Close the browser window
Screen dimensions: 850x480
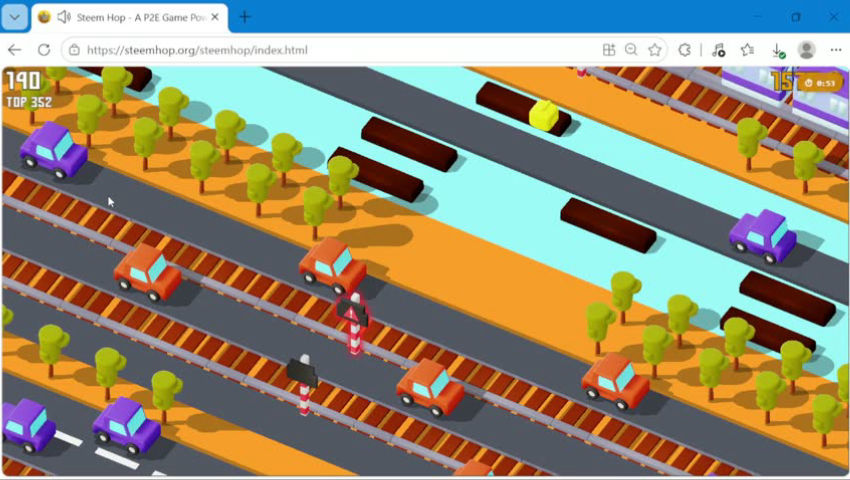834,17
